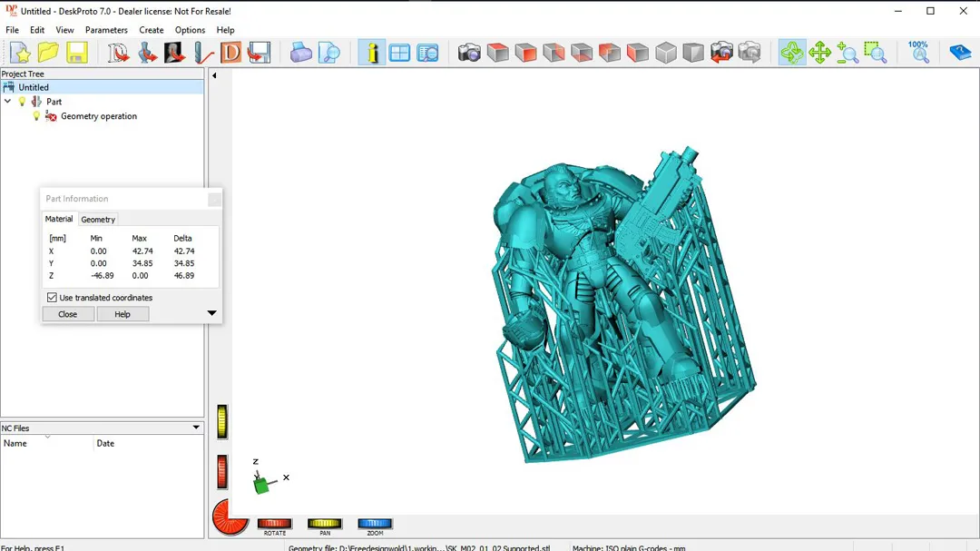This screenshot has width=980, height=551.
Task: Collapse the Part tree node
Action: click(x=7, y=102)
